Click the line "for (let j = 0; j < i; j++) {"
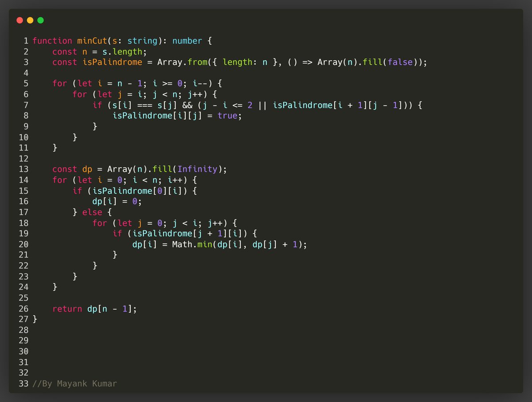532x402 pixels. point(166,223)
